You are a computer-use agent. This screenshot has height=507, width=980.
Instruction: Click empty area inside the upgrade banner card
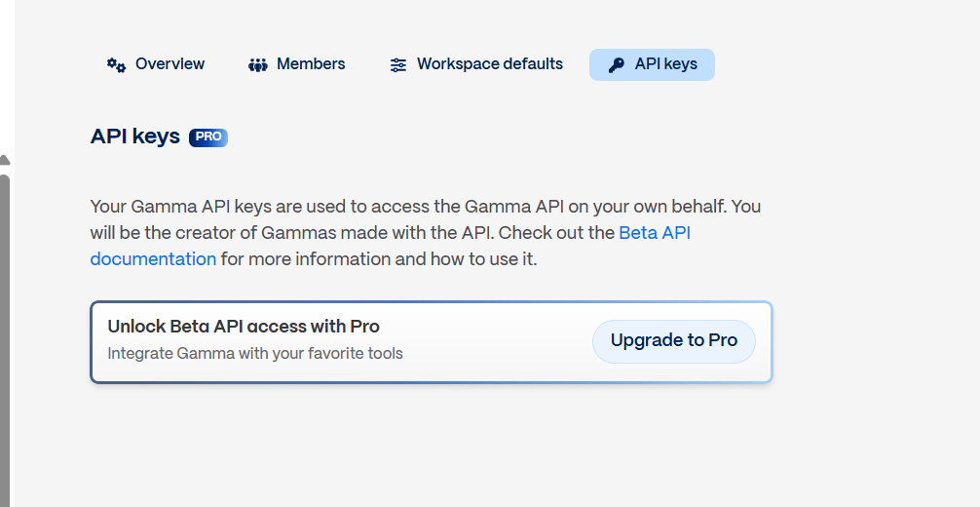pos(497,341)
